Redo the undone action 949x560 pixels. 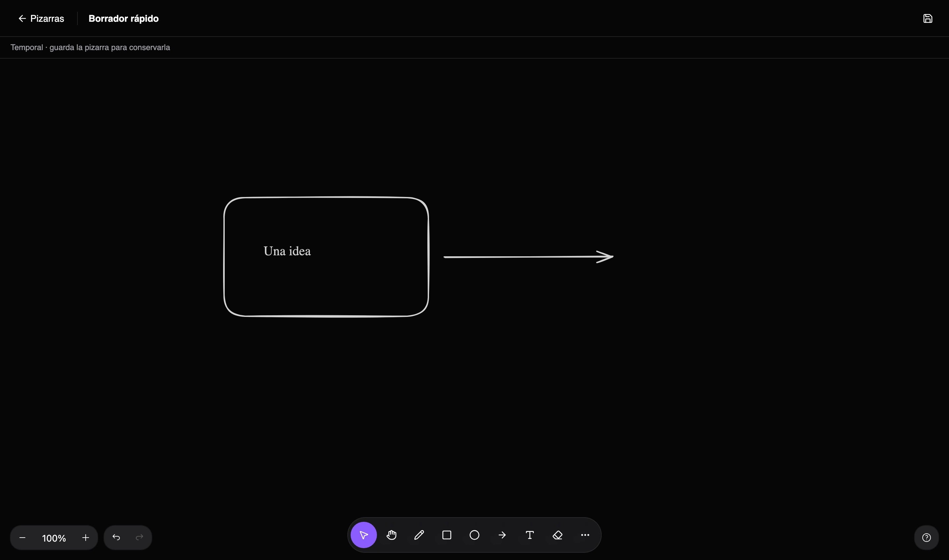(139, 537)
